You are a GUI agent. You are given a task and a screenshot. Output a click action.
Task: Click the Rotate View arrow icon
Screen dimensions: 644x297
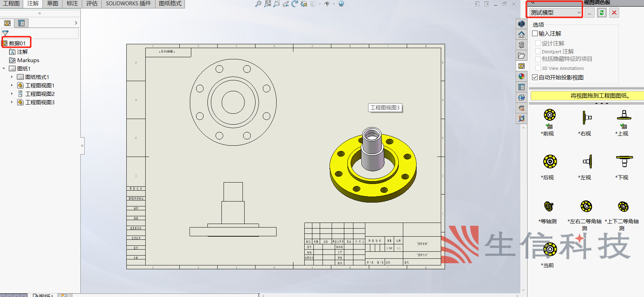295,4
